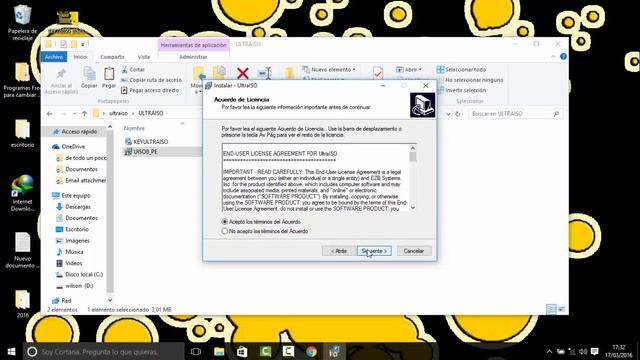Open Explorer help question mark icon

(563, 57)
